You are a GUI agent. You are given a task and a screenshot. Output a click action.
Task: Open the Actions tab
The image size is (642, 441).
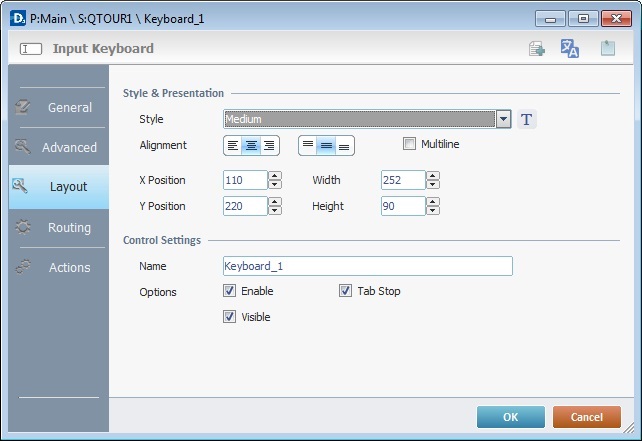pos(59,267)
